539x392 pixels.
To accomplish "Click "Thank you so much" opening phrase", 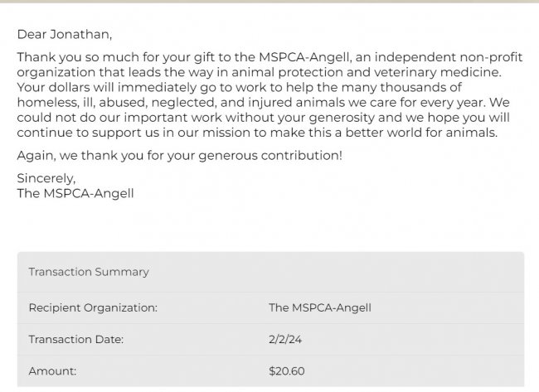I will tap(68, 57).
